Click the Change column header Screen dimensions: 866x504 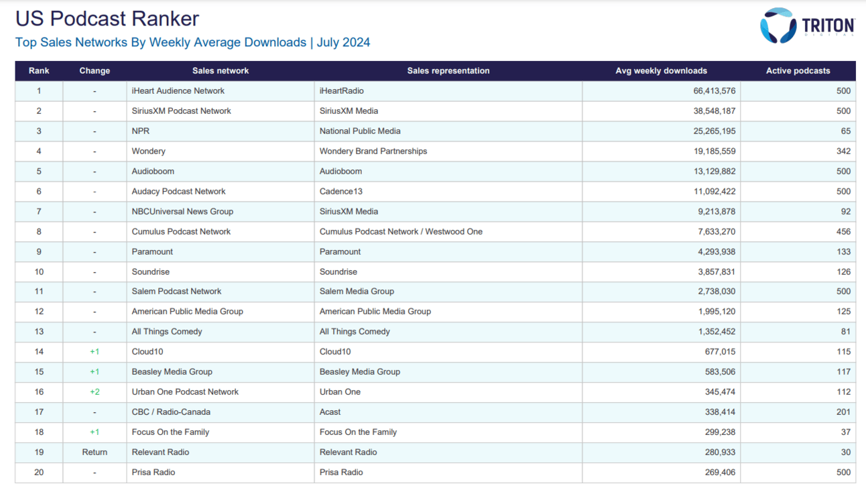pos(95,71)
